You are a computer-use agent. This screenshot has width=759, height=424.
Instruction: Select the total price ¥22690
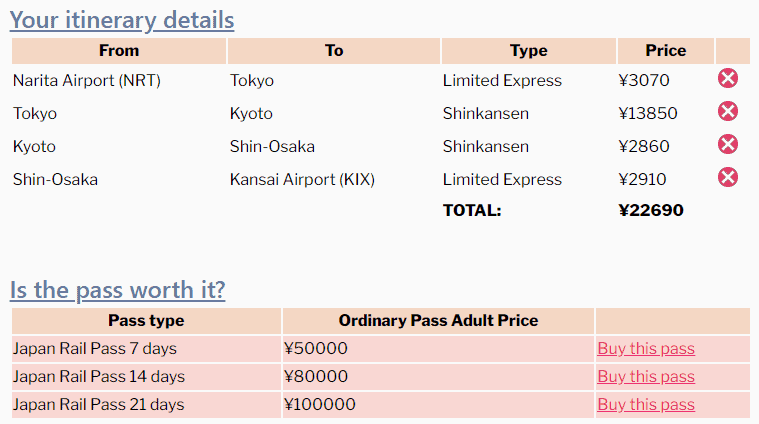[x=651, y=210]
